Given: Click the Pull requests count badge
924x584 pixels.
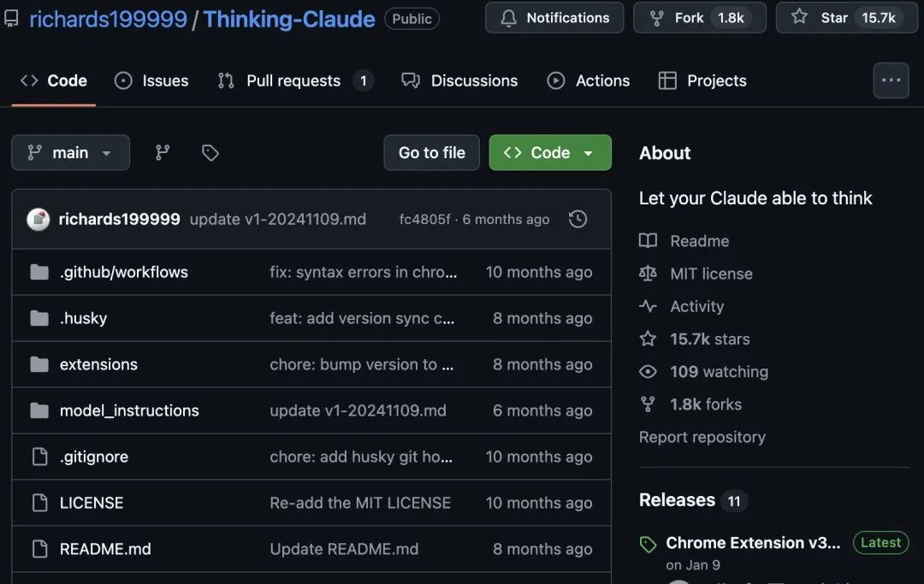Looking at the screenshot, I should pyautogui.click(x=363, y=80).
